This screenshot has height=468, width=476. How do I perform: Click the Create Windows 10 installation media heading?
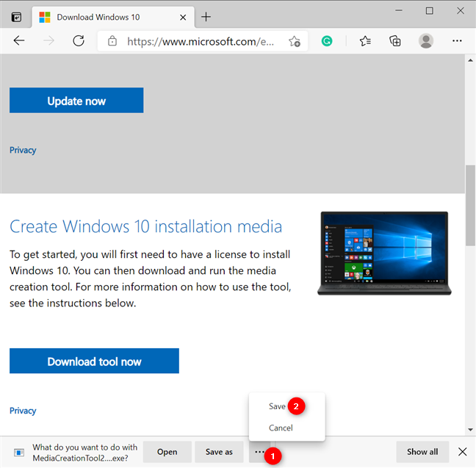tap(146, 227)
